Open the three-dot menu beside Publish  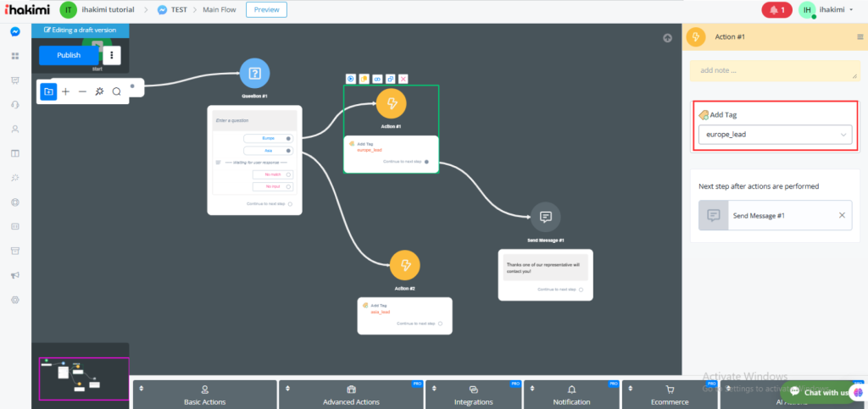pyautogui.click(x=112, y=55)
